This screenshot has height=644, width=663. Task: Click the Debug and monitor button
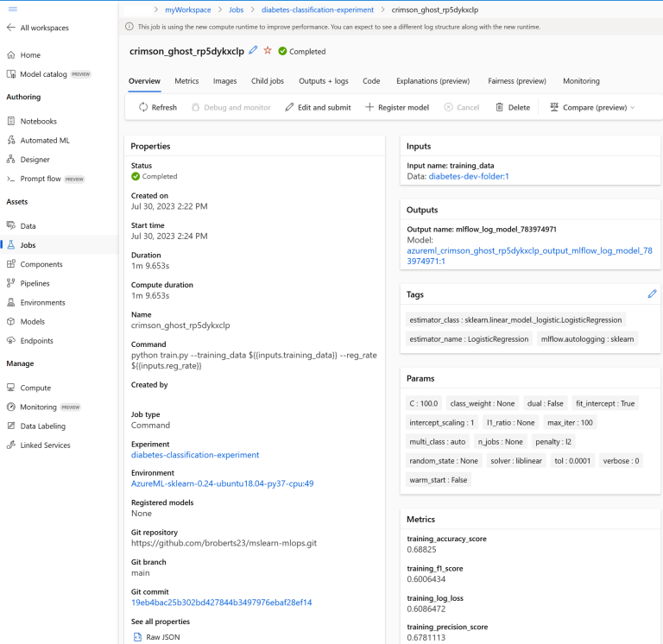point(230,107)
